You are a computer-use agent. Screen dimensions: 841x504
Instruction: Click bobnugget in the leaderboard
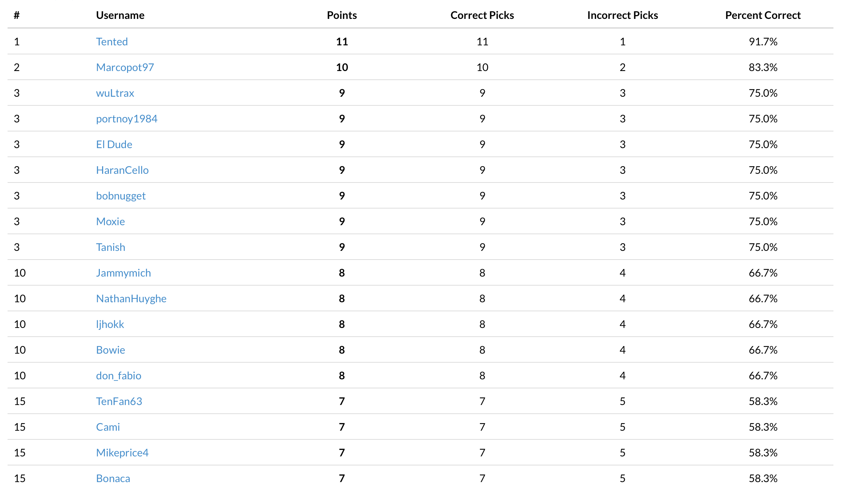coord(121,196)
